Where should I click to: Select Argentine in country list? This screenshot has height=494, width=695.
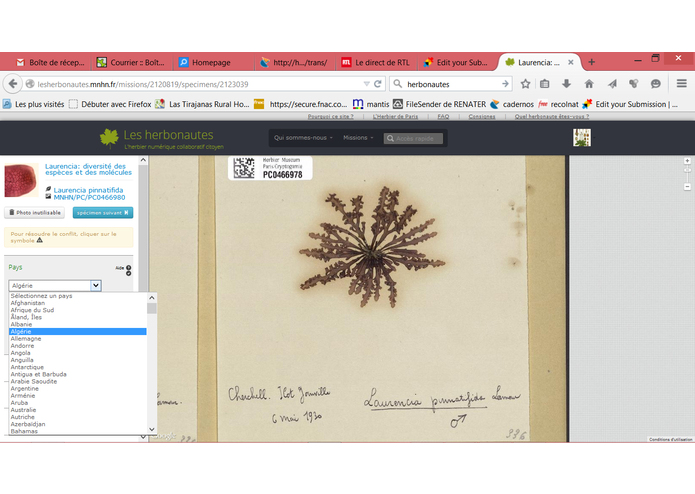pos(78,389)
